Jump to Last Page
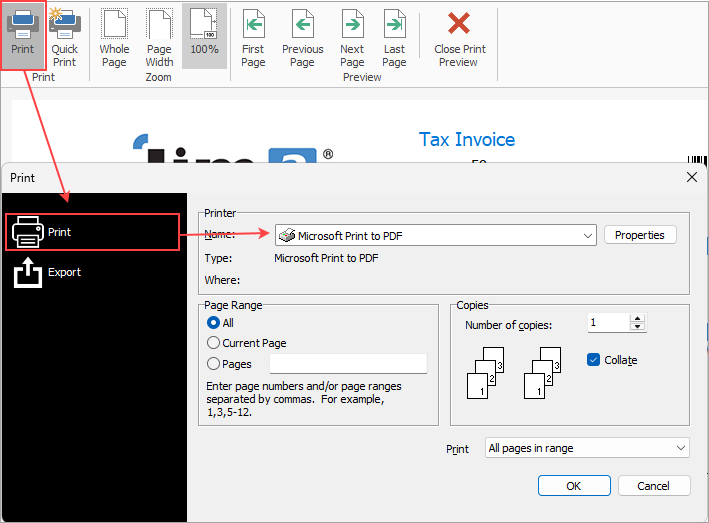 [394, 38]
